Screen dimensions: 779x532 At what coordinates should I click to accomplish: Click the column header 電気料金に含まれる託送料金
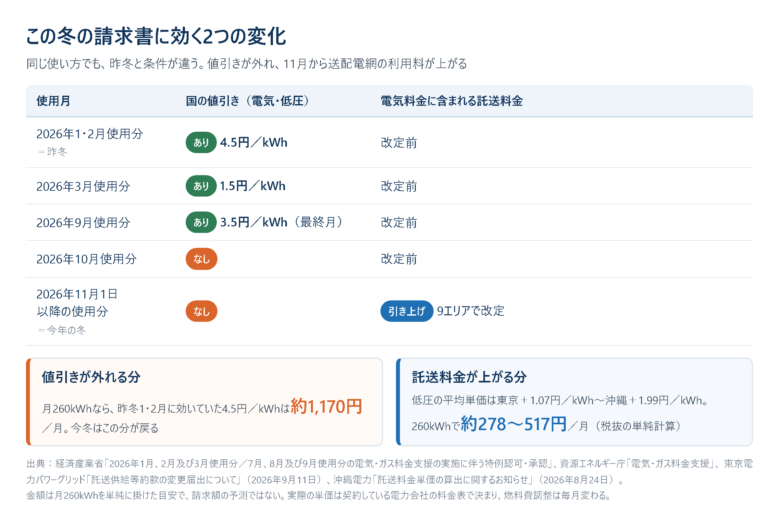pos(451,101)
